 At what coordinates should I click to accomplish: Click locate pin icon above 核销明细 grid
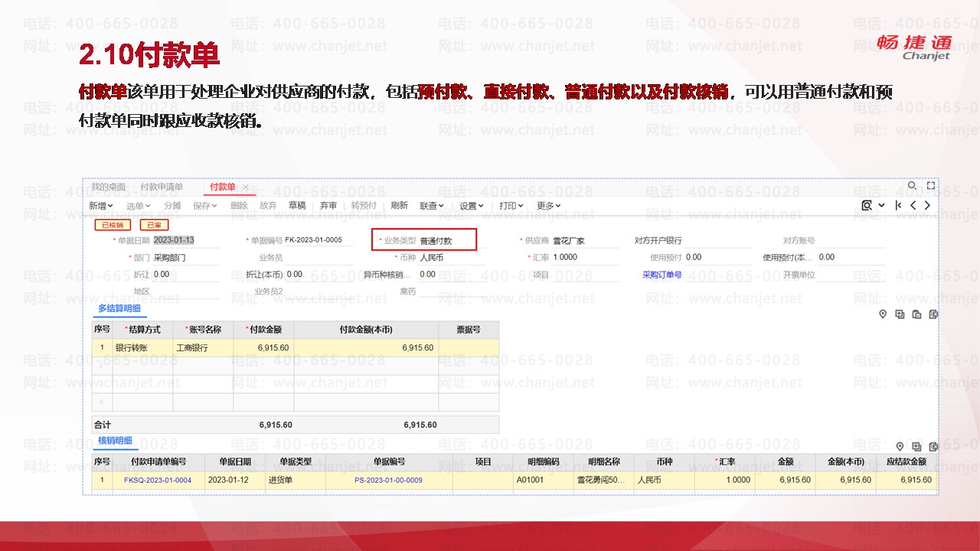[900, 446]
